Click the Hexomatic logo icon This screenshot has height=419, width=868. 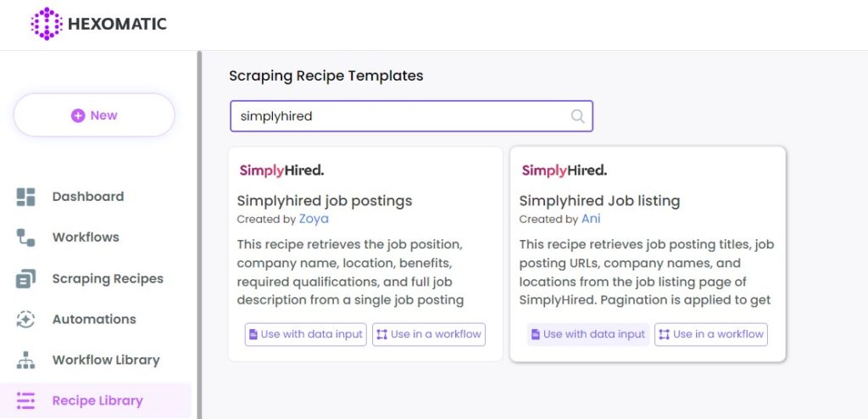pos(47,24)
